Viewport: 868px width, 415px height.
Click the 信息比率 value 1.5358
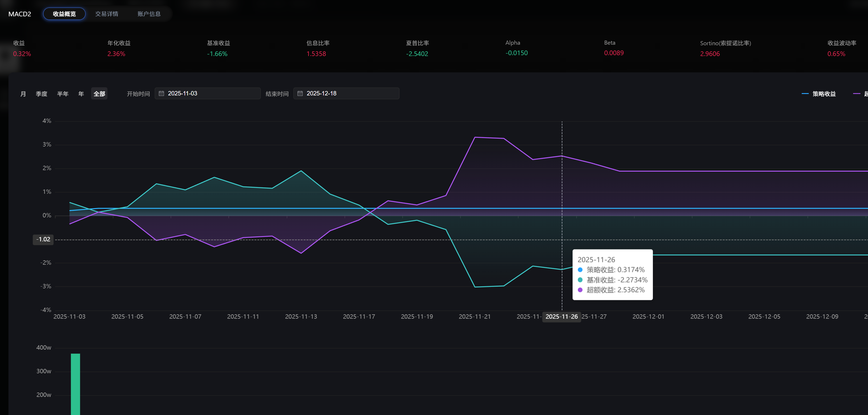[316, 54]
